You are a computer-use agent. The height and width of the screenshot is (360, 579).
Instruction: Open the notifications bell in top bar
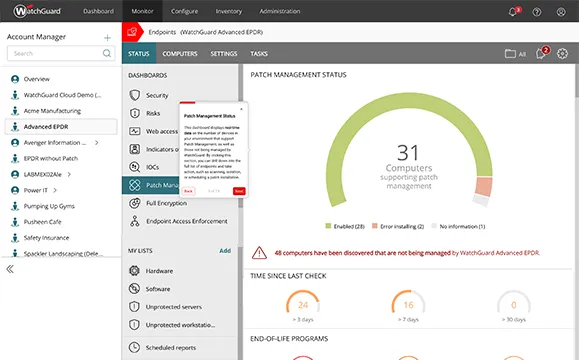513,11
